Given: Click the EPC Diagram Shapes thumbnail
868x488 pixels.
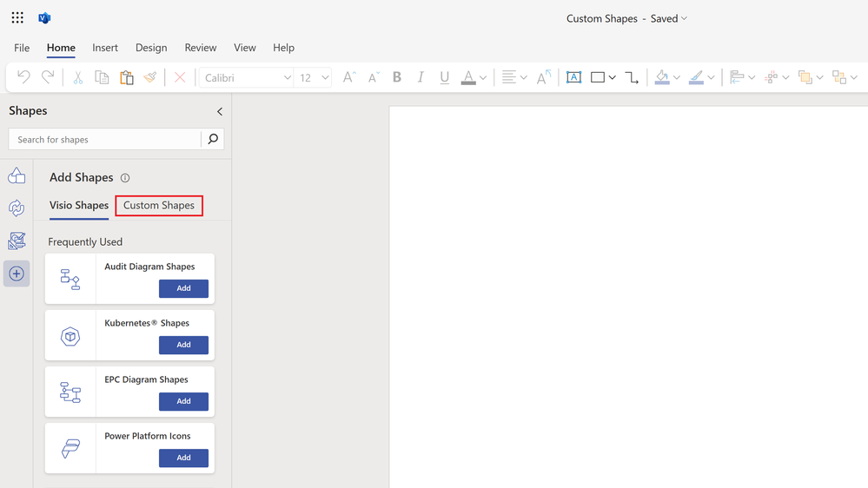Looking at the screenshot, I should point(70,392).
